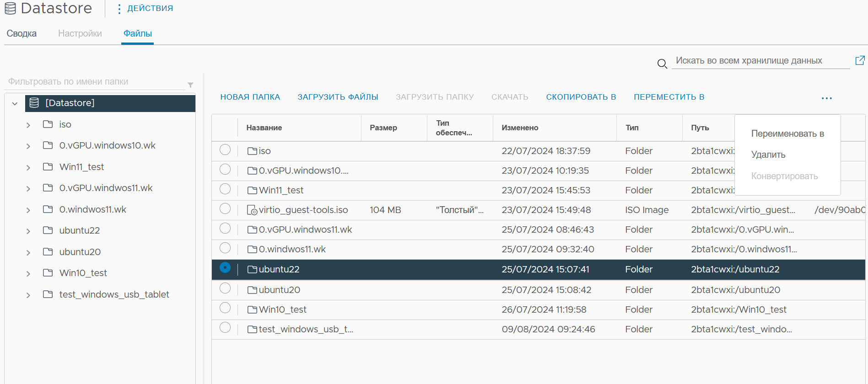Click folder icon in 0.windwos11.wk table row
868x384 pixels.
click(x=252, y=249)
